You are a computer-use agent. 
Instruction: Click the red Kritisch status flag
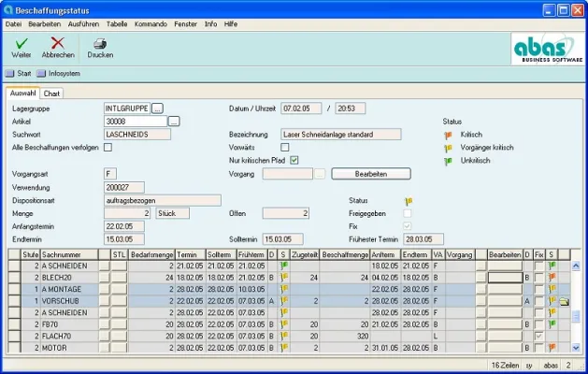pyautogui.click(x=448, y=135)
